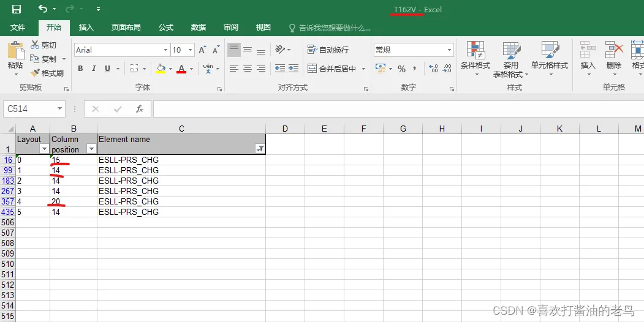644x322 pixels.
Task: Open the 文件 menu
Action: tap(18, 28)
